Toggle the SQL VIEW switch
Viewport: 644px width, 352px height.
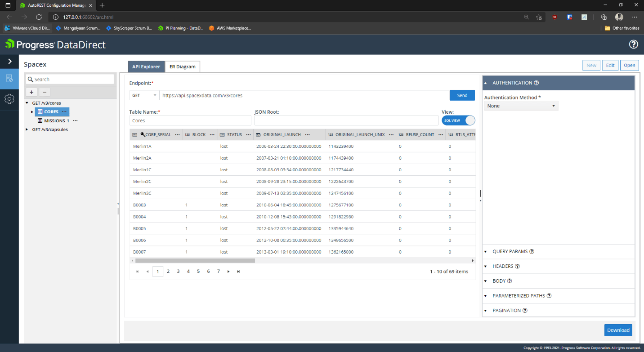coord(458,120)
